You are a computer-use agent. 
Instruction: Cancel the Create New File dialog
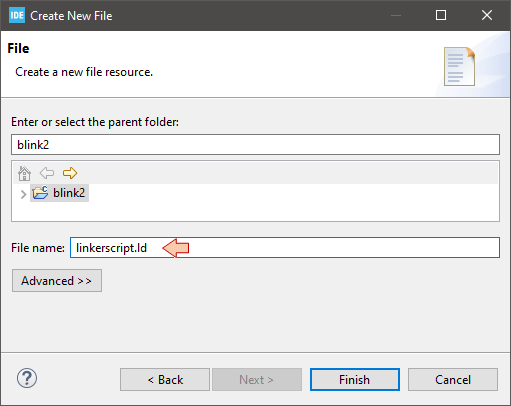coord(453,380)
